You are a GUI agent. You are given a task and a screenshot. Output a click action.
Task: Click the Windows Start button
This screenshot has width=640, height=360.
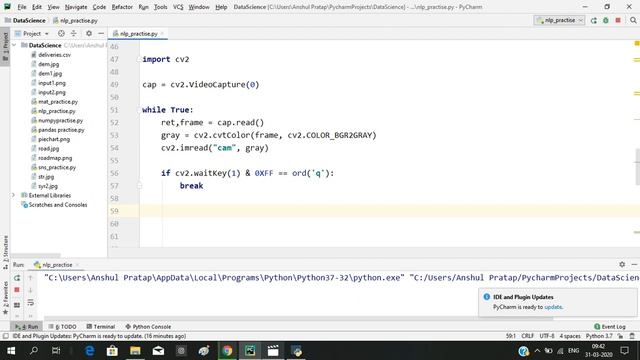[11, 350]
